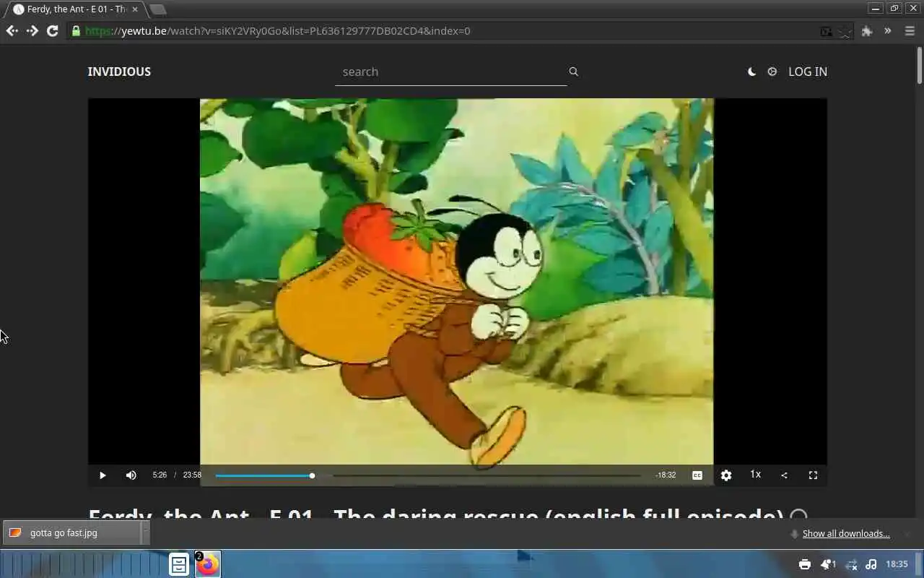Image resolution: width=924 pixels, height=578 pixels.
Task: Click the share icon in the player
Action: point(784,475)
